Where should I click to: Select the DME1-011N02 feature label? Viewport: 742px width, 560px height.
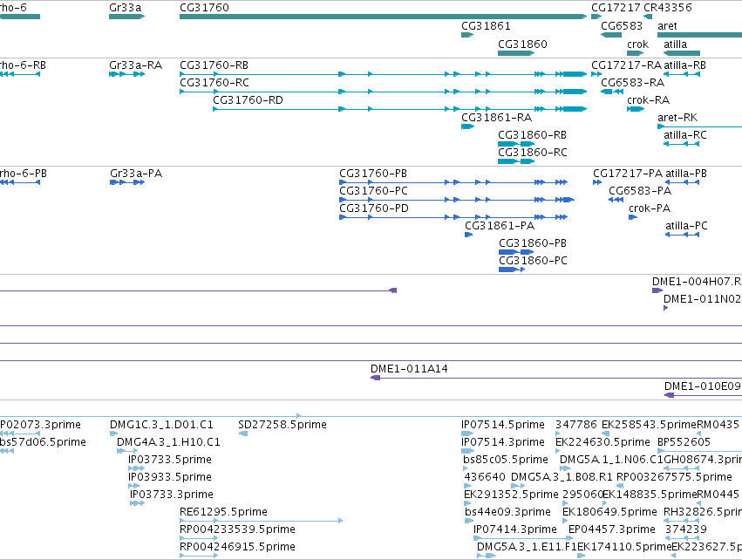pyautogui.click(x=702, y=298)
